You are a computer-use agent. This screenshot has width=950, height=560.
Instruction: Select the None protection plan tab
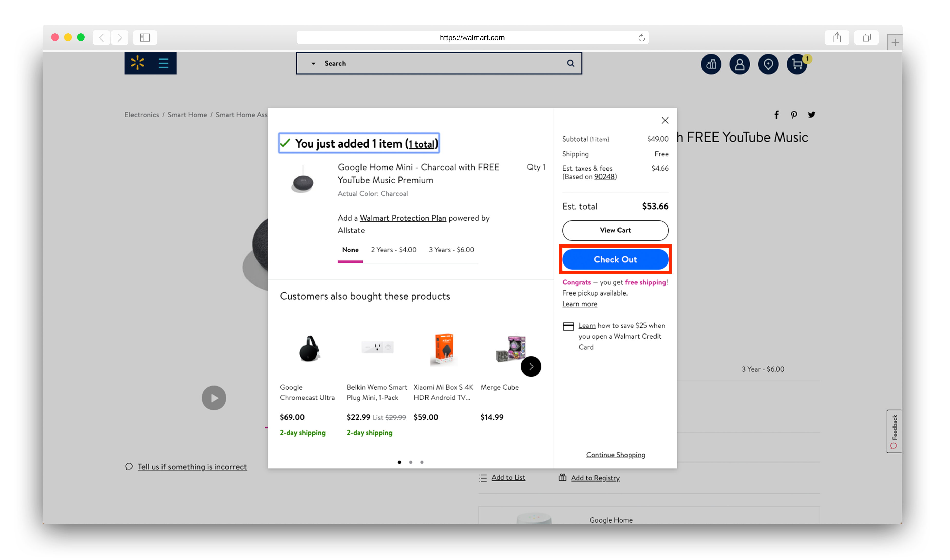350,250
